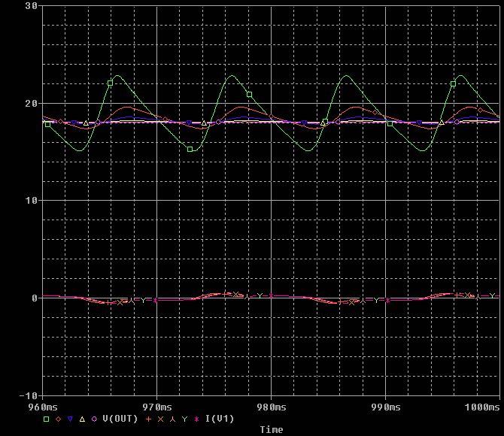Click the green square legend symbol
Image resolution: width=504 pixels, height=436 pixels.
click(47, 419)
